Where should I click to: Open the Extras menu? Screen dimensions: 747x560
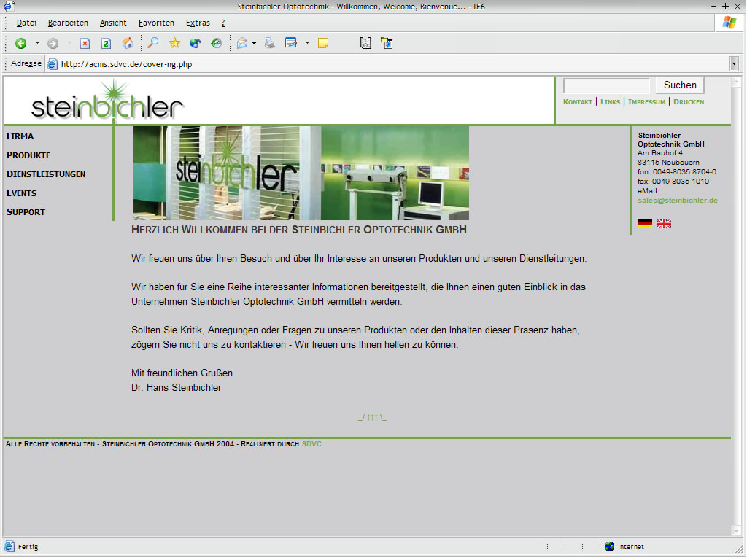198,23
